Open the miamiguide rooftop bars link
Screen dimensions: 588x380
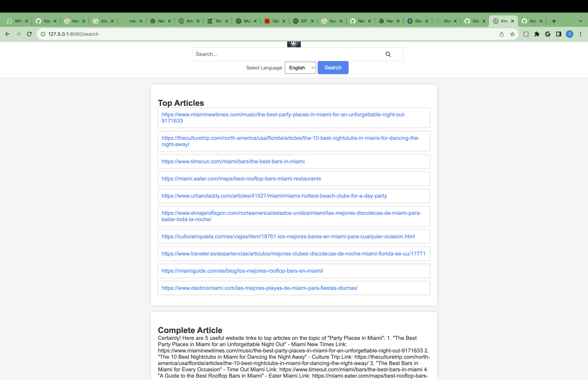click(242, 271)
